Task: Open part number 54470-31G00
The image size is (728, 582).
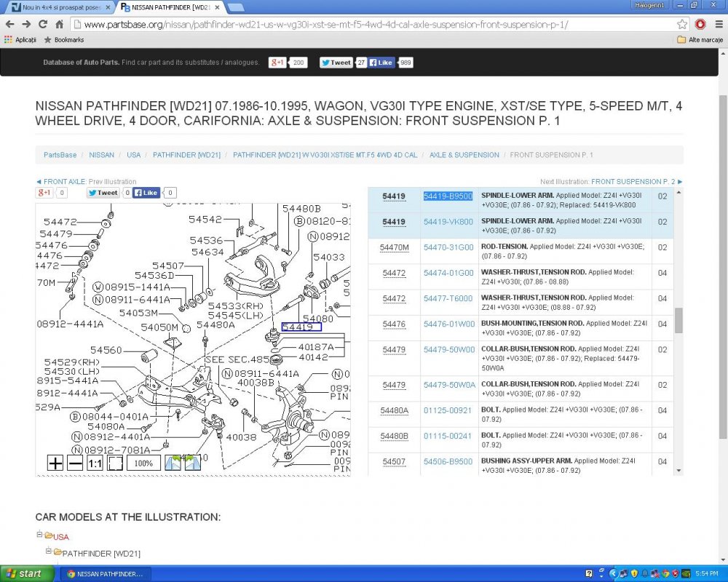Action: (448, 247)
